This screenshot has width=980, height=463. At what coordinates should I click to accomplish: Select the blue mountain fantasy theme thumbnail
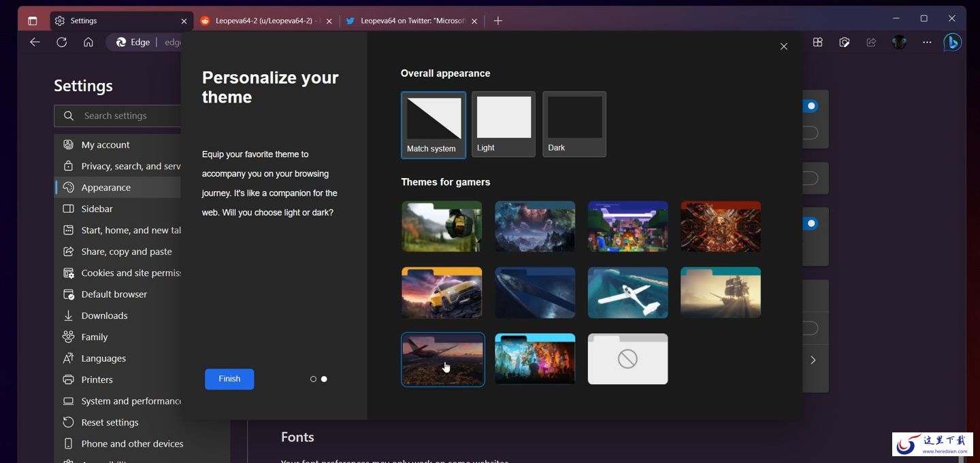(535, 226)
